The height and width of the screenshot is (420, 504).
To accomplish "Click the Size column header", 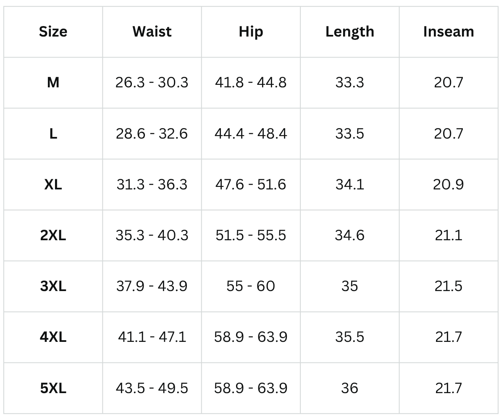I will point(53,31).
